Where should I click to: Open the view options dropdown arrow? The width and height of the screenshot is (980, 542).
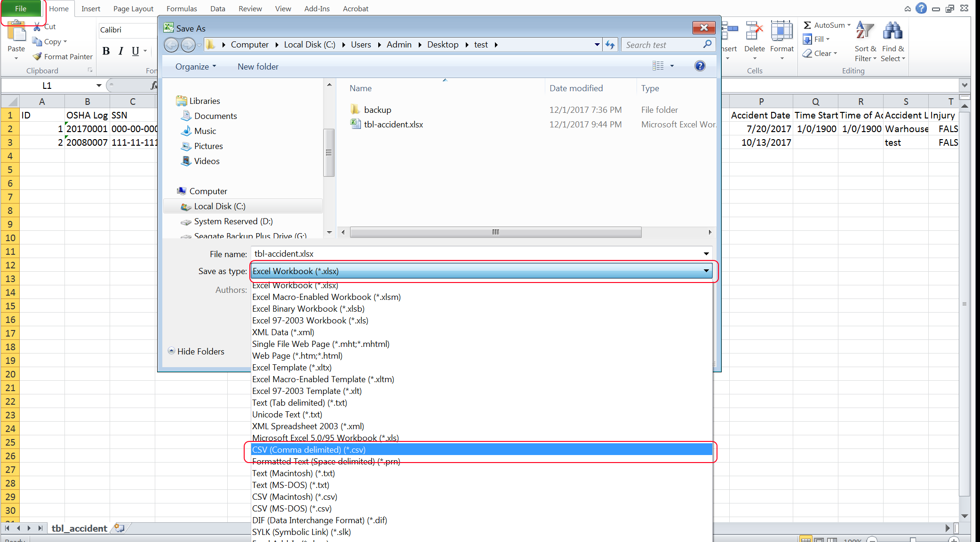point(672,66)
